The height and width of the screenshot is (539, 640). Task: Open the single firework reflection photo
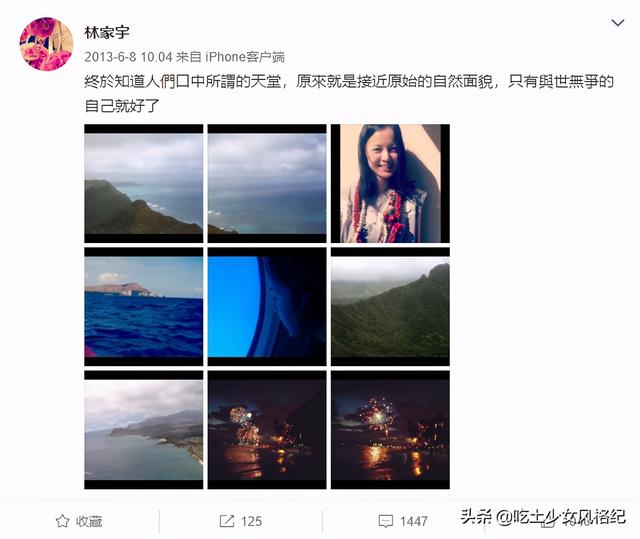click(390, 430)
